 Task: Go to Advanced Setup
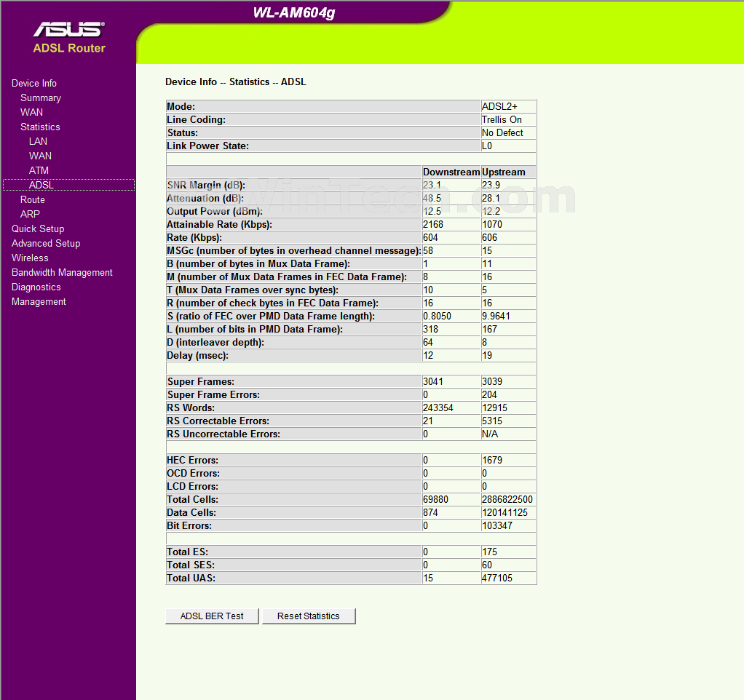coord(46,244)
